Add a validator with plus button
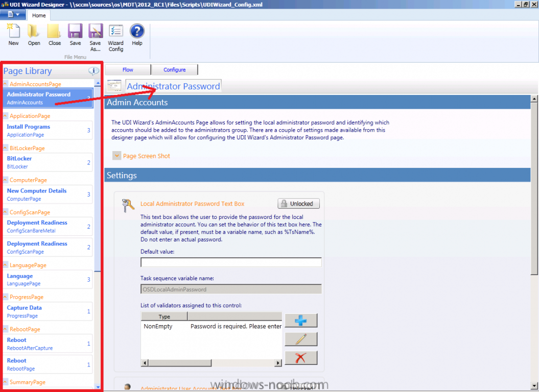 point(301,320)
